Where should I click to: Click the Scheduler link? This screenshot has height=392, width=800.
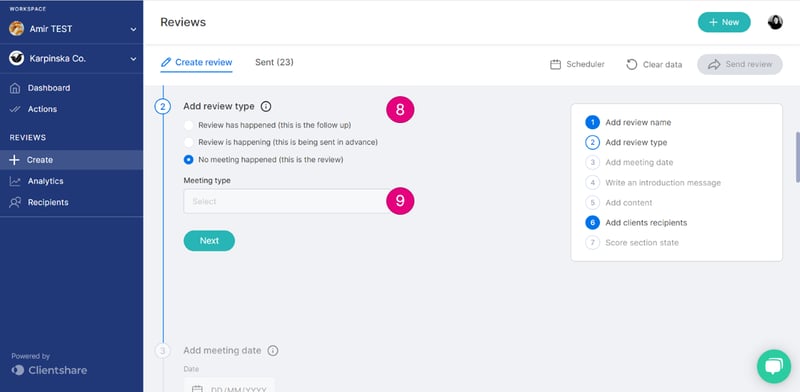[x=578, y=64]
